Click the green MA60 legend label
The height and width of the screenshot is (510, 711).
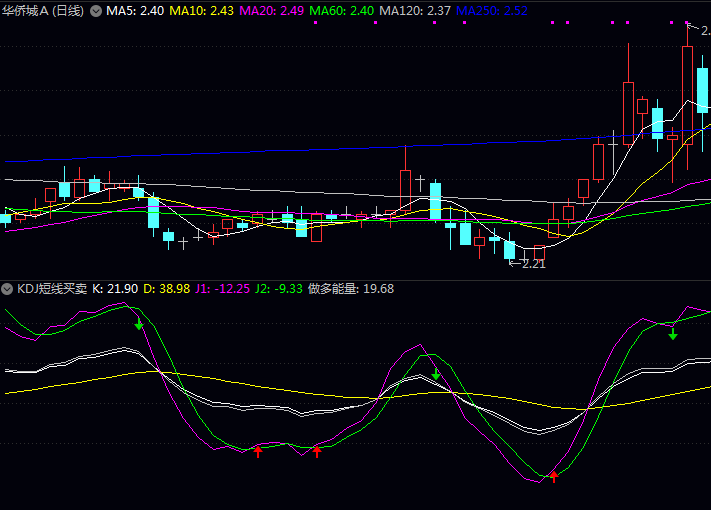343,11
